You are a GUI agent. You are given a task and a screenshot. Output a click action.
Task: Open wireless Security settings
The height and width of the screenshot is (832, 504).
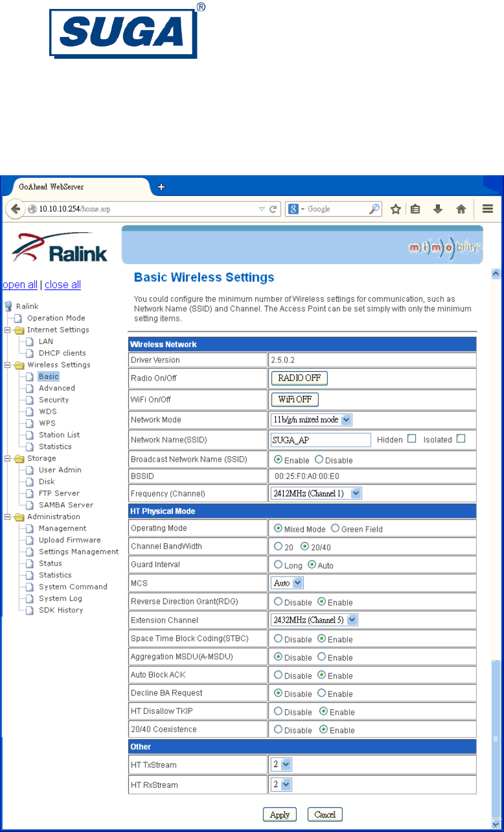[x=54, y=400]
